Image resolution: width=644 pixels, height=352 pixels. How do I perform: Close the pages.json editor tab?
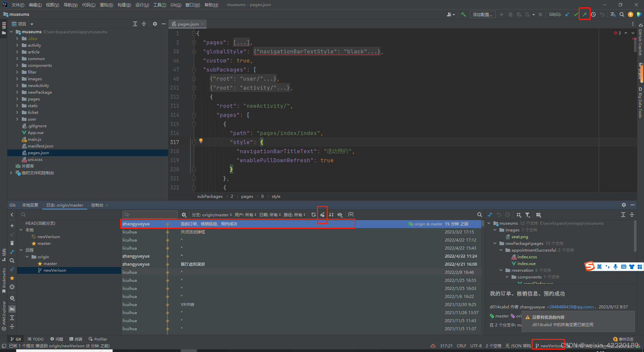pos(203,24)
